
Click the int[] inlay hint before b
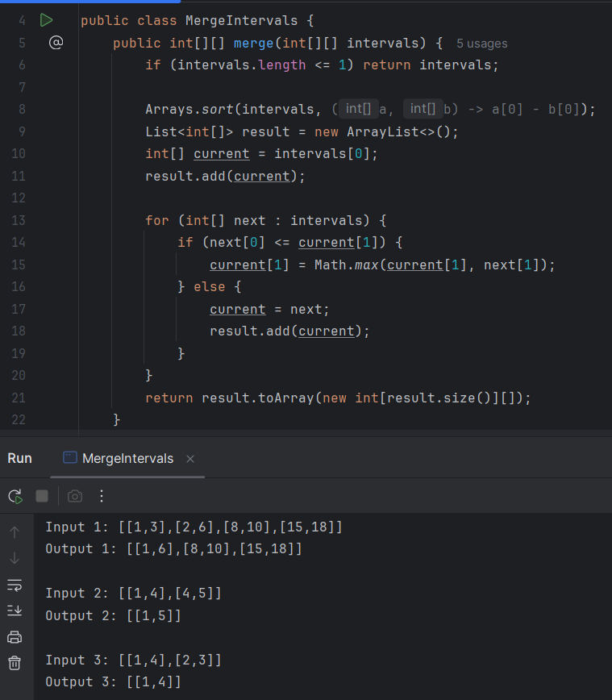coord(423,109)
